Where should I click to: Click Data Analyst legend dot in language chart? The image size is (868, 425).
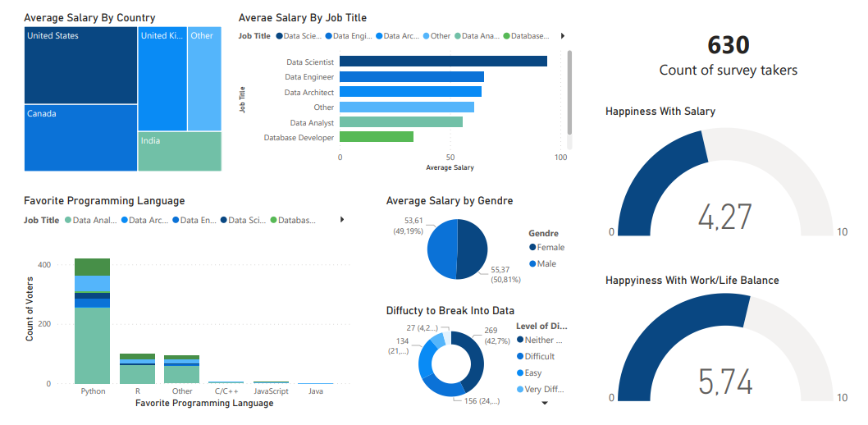point(68,220)
